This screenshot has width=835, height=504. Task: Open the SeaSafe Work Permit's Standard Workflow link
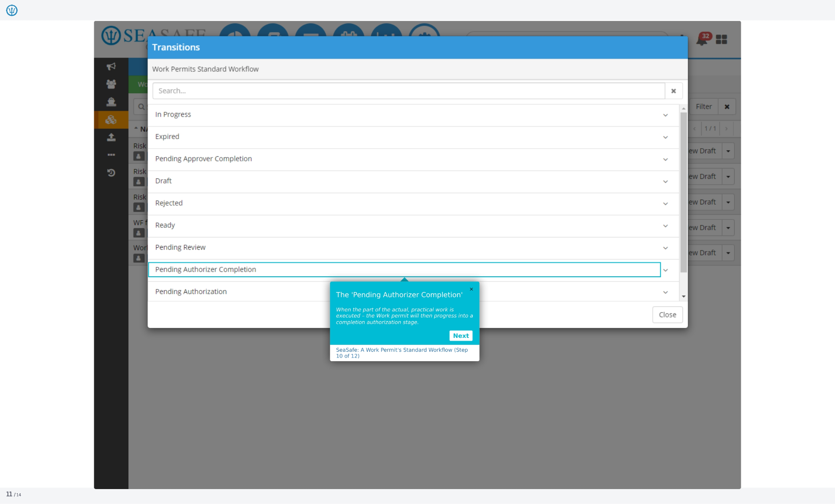tap(402, 353)
